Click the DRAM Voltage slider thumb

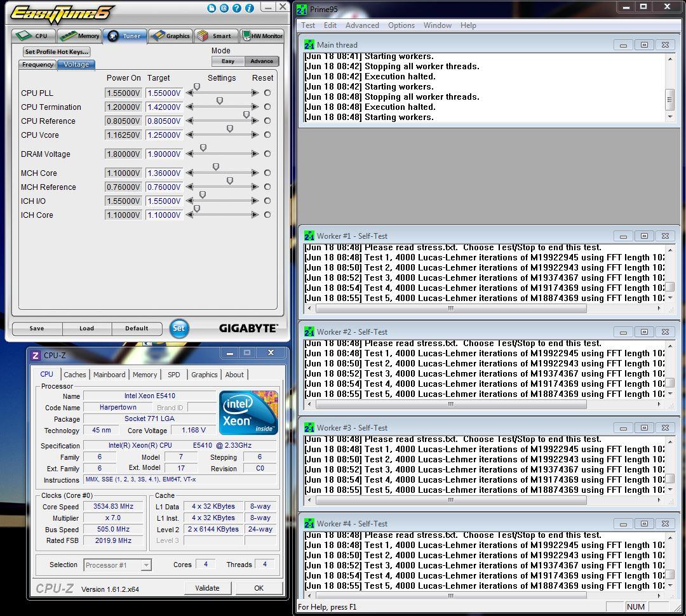(x=203, y=148)
